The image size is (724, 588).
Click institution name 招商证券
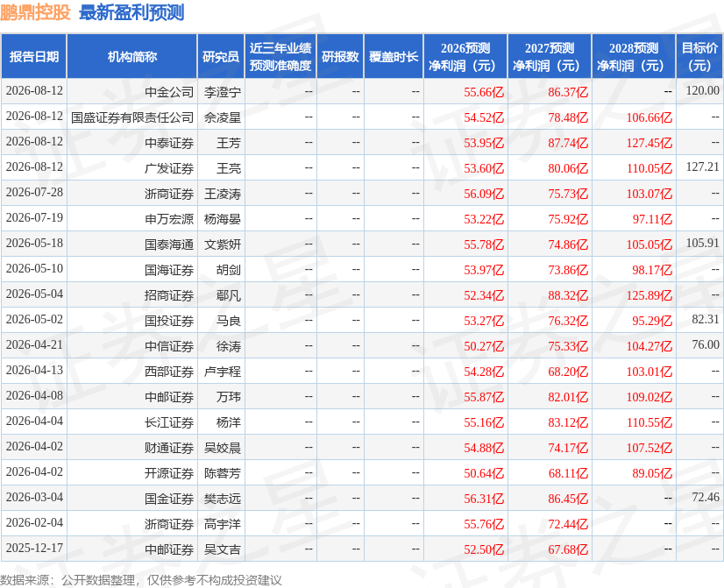click(169, 295)
